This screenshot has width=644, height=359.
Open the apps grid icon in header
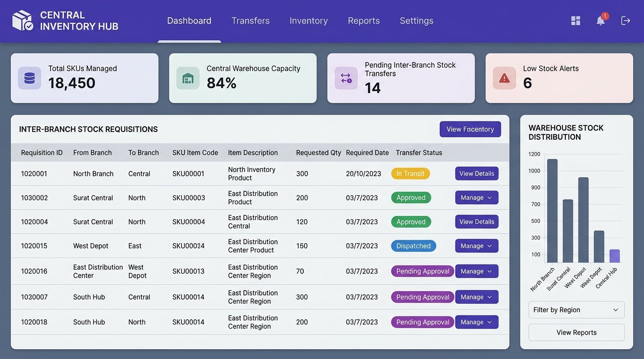coord(576,21)
